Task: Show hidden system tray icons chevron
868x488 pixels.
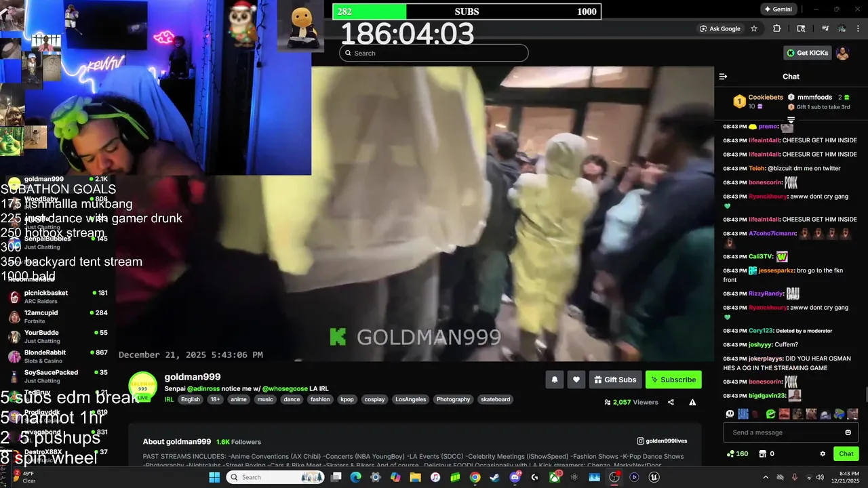Action: [766, 477]
